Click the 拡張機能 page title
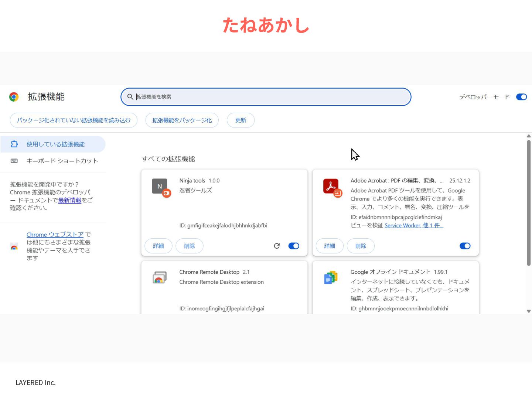 46,97
